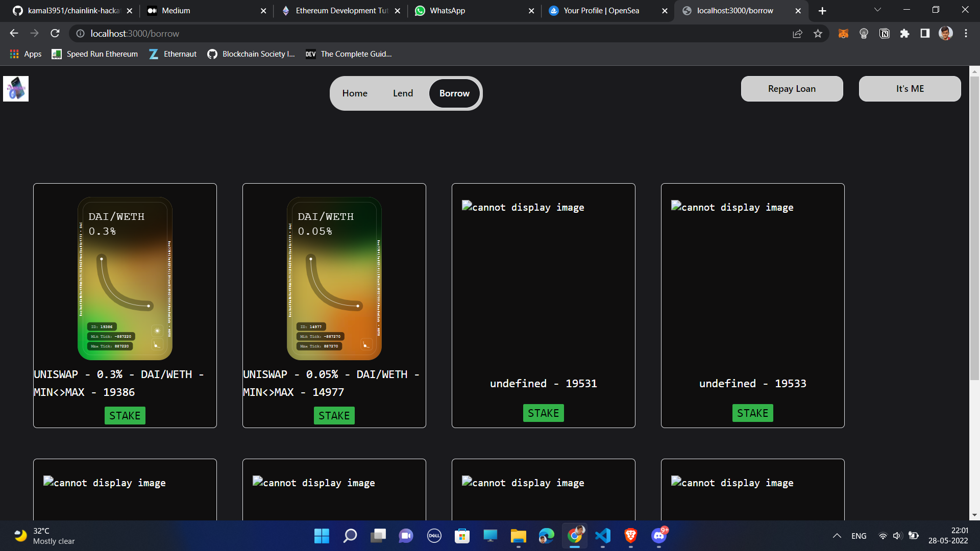980x551 pixels.
Task: Toggle the browser side panel icon
Action: point(925,34)
